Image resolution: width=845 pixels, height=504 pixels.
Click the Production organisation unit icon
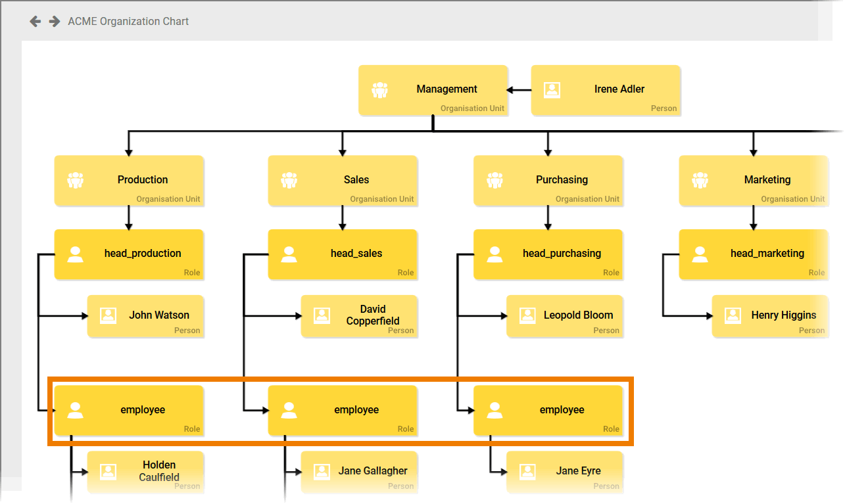tap(76, 180)
